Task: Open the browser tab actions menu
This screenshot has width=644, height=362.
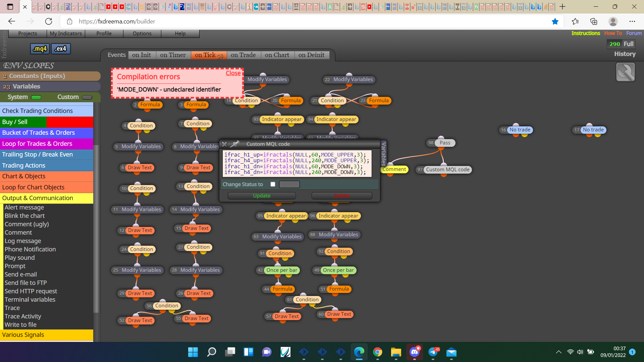Action: [x=10, y=7]
